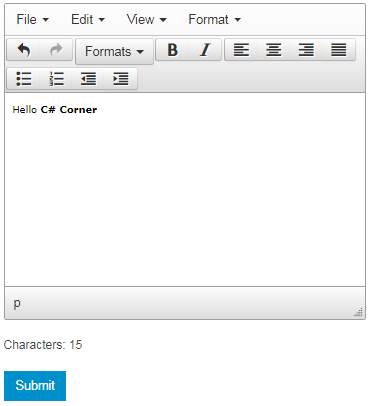Justify the text
This screenshot has height=406, width=371.
point(338,50)
